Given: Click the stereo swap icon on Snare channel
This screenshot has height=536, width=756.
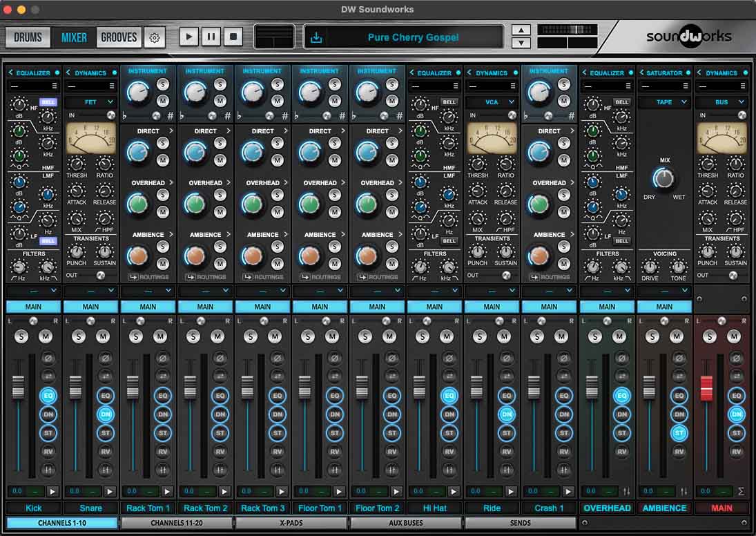Looking at the screenshot, I should coord(106,376).
